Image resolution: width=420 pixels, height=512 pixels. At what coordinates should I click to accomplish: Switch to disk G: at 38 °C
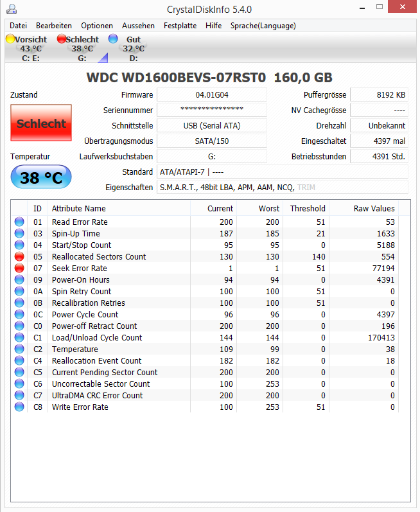coord(82,49)
